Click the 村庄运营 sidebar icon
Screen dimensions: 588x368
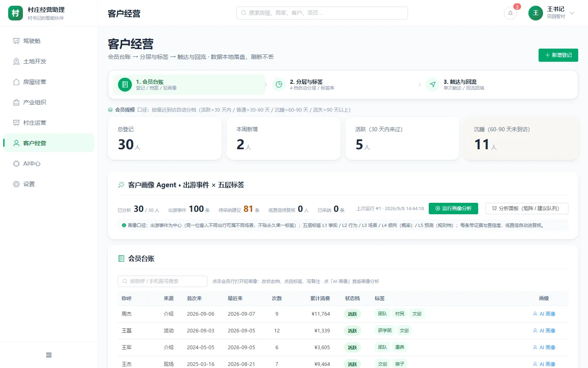[16, 123]
